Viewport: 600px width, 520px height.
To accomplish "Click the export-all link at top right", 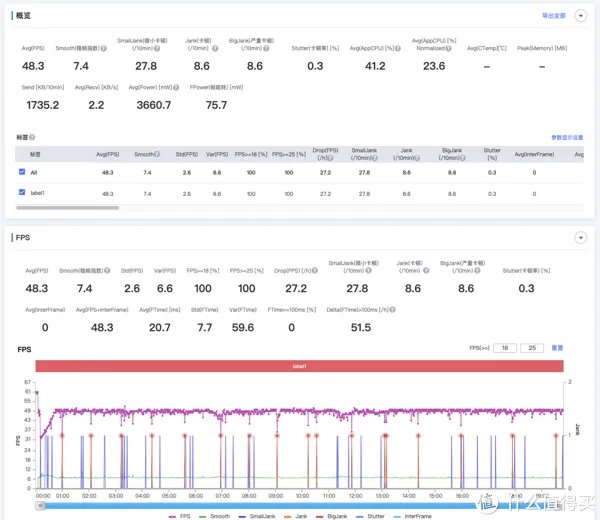I will click(x=554, y=16).
